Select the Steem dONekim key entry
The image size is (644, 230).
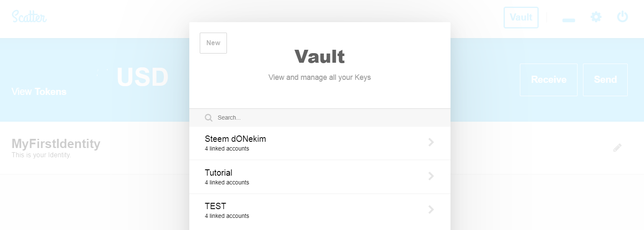[320, 143]
